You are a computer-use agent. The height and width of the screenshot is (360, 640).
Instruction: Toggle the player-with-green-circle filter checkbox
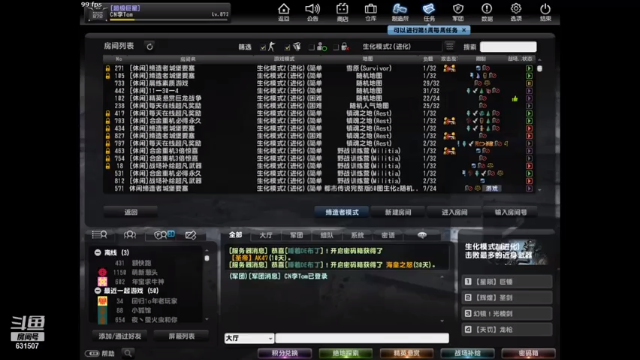tap(311, 47)
